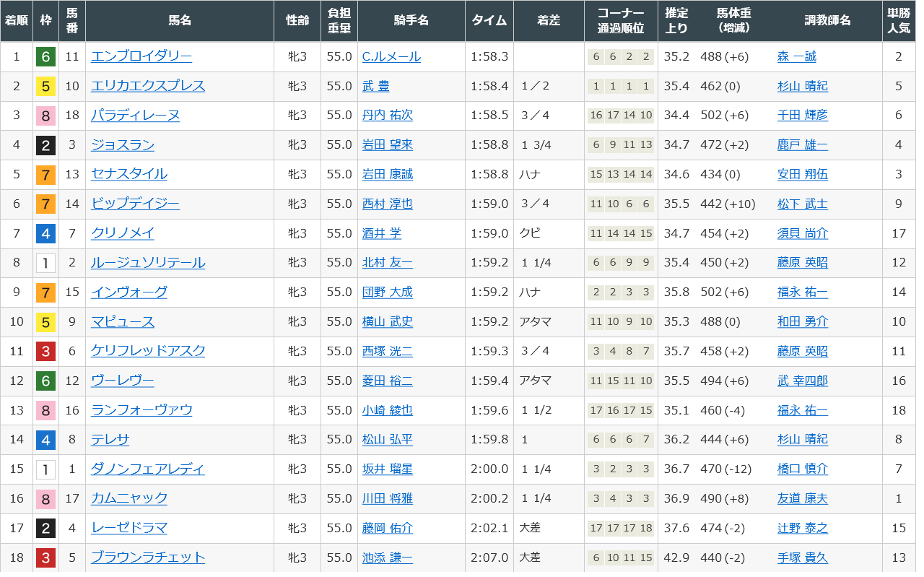
Task: Open trainer 安田 翔伍's link
Action: [802, 174]
